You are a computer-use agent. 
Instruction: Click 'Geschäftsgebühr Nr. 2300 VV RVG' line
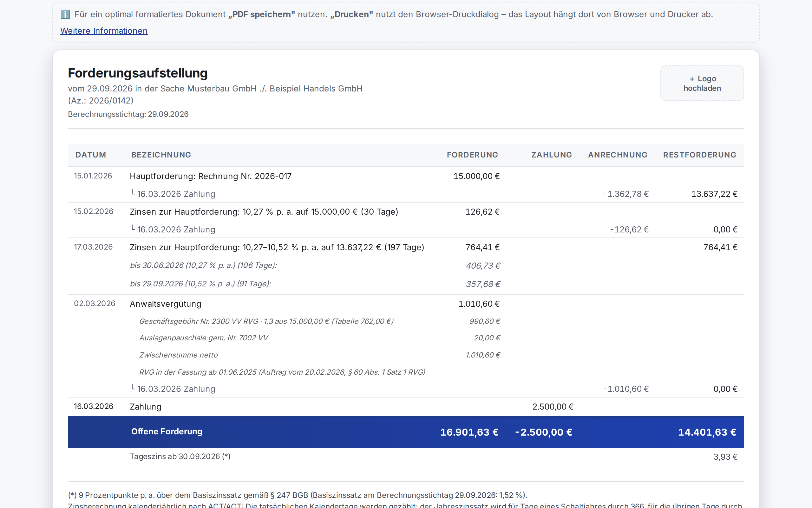pos(266,321)
